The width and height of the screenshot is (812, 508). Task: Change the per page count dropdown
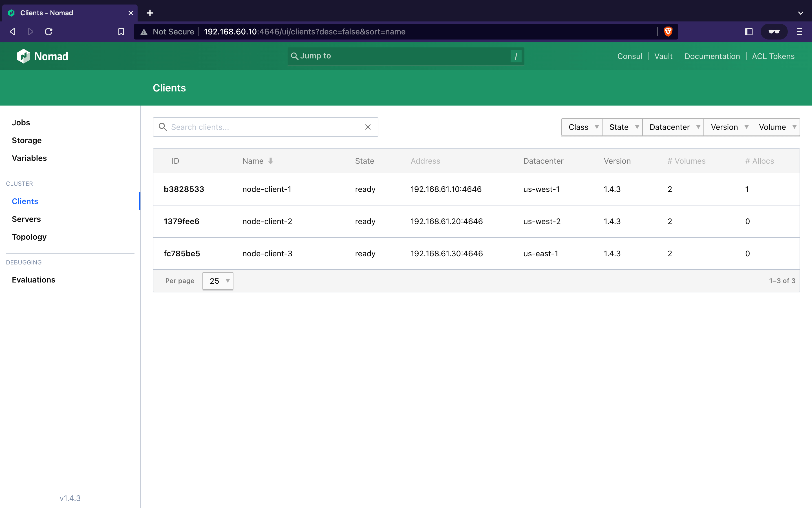(218, 281)
